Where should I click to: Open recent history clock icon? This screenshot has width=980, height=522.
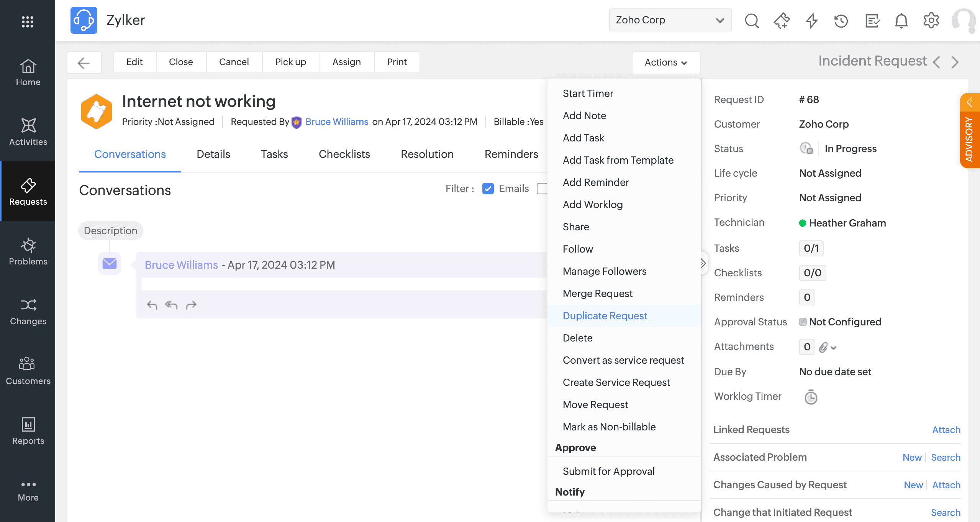point(841,20)
